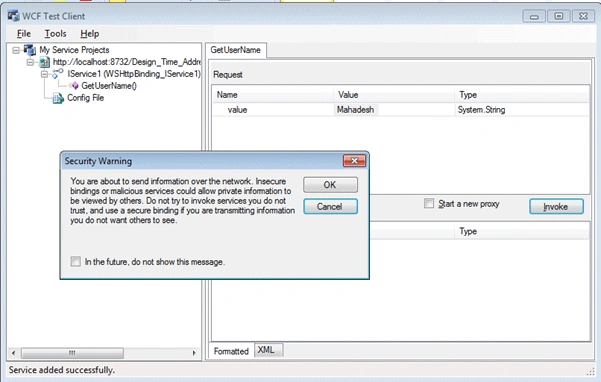601x382 pixels.
Task: Click the System.String type cell
Action: point(522,110)
